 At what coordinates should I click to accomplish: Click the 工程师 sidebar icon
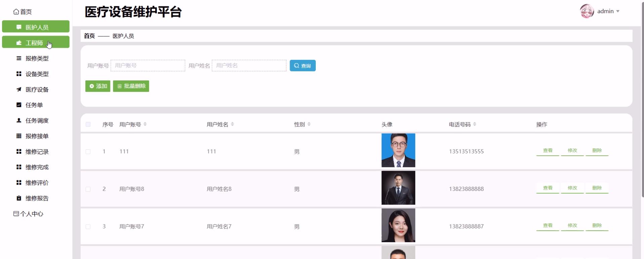click(19, 43)
